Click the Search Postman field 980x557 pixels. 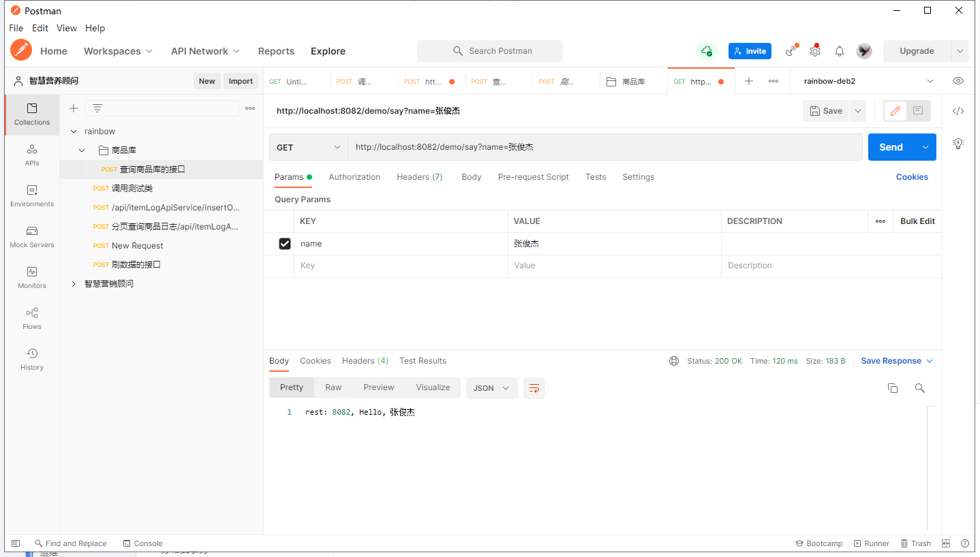[x=490, y=51]
